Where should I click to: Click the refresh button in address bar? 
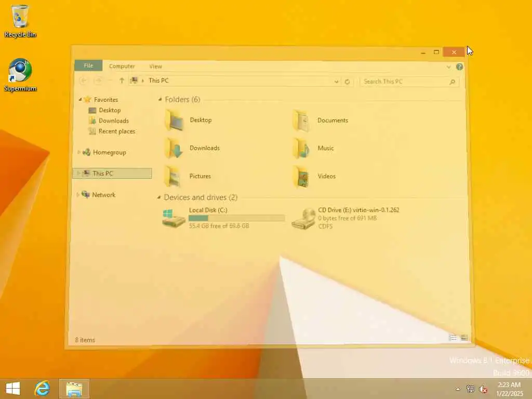click(347, 82)
